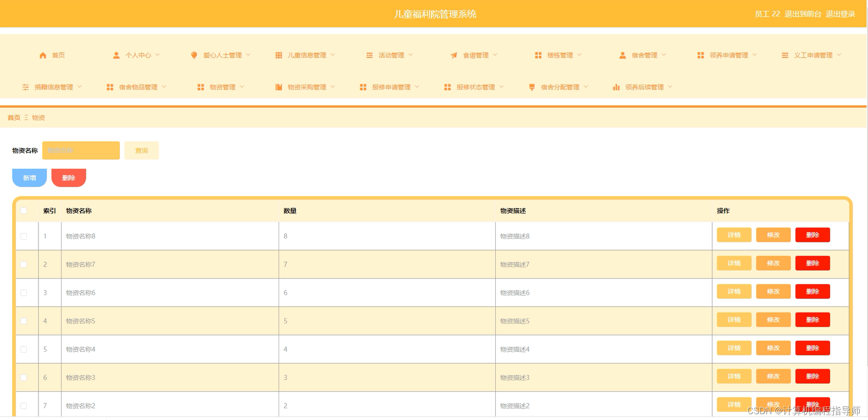
Task: Click the bulb icon beside 爱心人士管理
Action: pyautogui.click(x=194, y=55)
